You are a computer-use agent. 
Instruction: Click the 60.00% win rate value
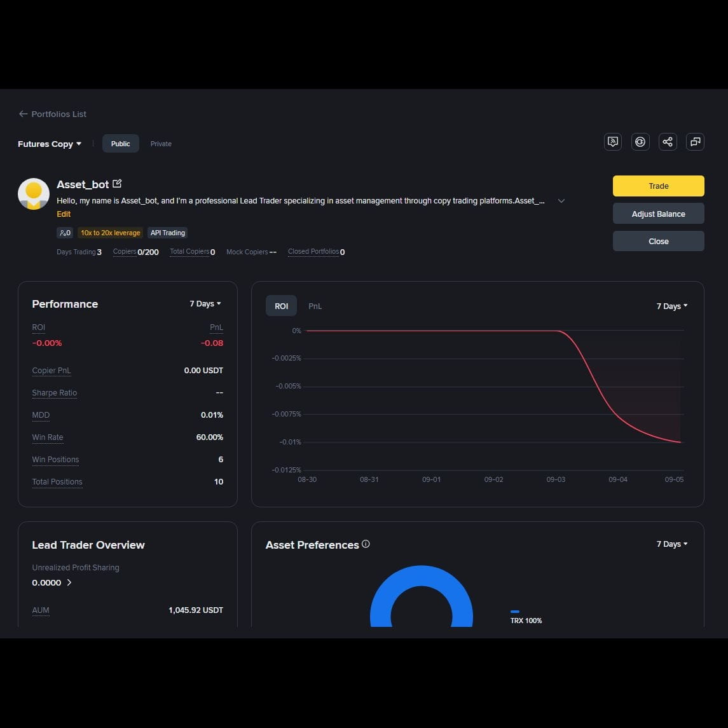[x=209, y=437]
